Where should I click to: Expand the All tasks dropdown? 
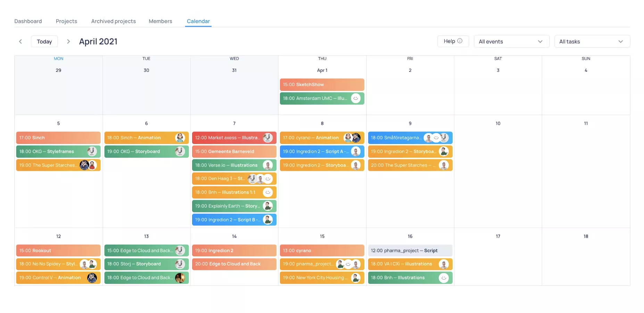click(x=592, y=42)
